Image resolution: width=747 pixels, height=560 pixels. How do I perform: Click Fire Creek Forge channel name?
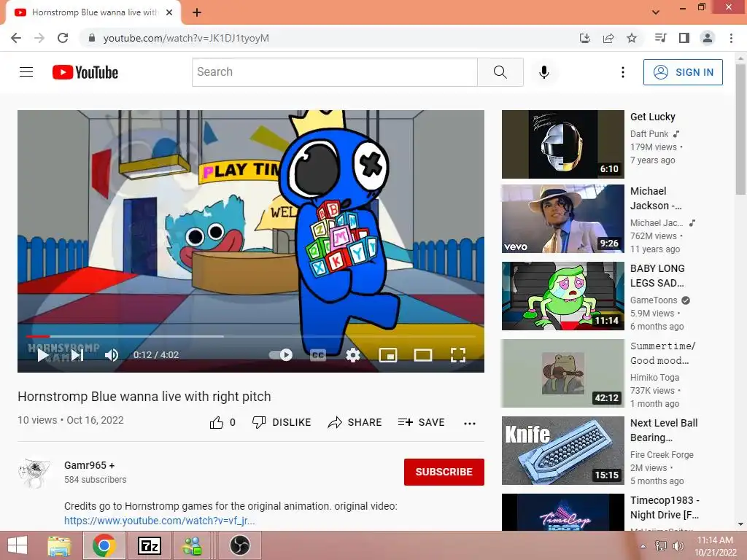662,455
